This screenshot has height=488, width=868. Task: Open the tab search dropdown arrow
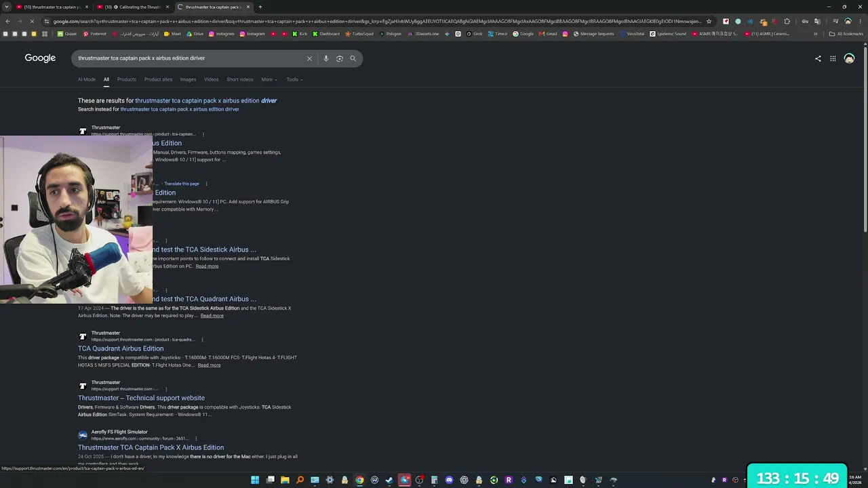(x=7, y=7)
